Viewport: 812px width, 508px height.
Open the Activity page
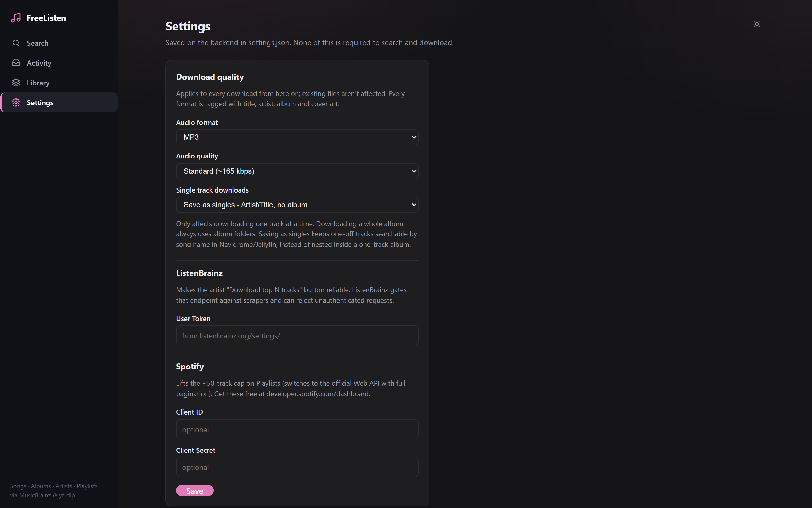[59, 63]
